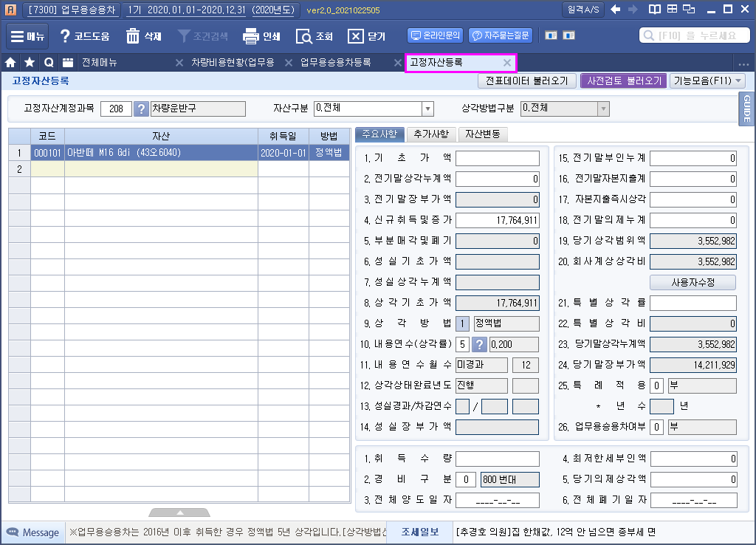Close the 차량비용현황 tab
The height and width of the screenshot is (545, 756).
pyautogui.click(x=289, y=63)
